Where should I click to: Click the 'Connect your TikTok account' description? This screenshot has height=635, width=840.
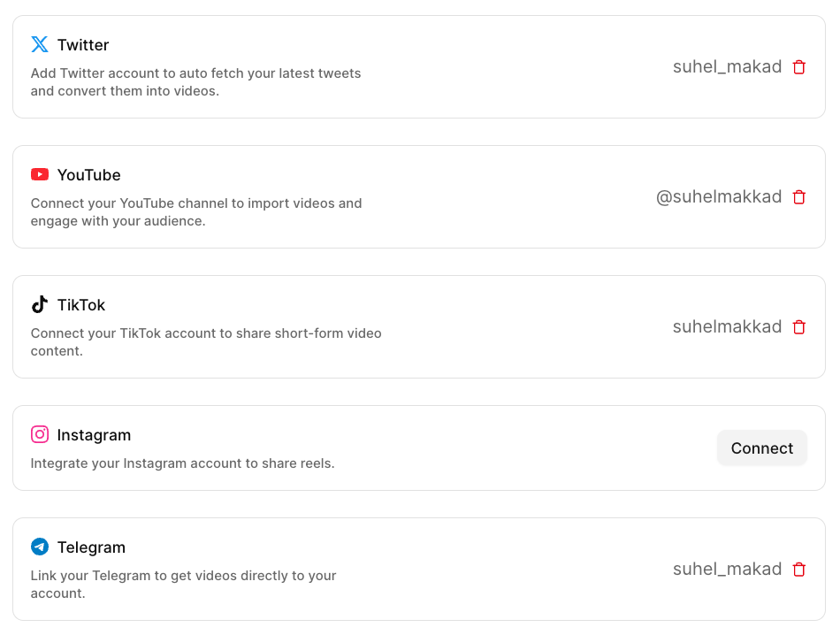206,342
